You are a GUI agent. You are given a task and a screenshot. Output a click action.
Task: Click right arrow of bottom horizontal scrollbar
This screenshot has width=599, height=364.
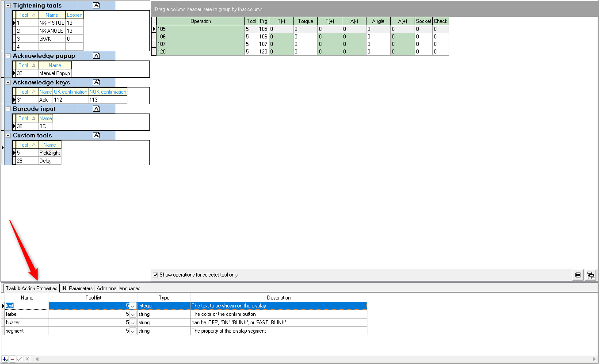(594, 359)
